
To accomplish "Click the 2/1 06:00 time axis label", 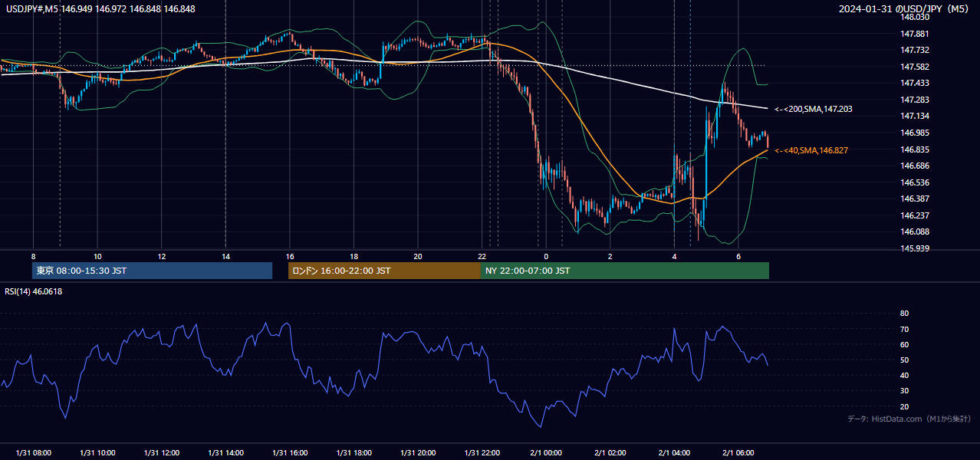I will point(738,453).
